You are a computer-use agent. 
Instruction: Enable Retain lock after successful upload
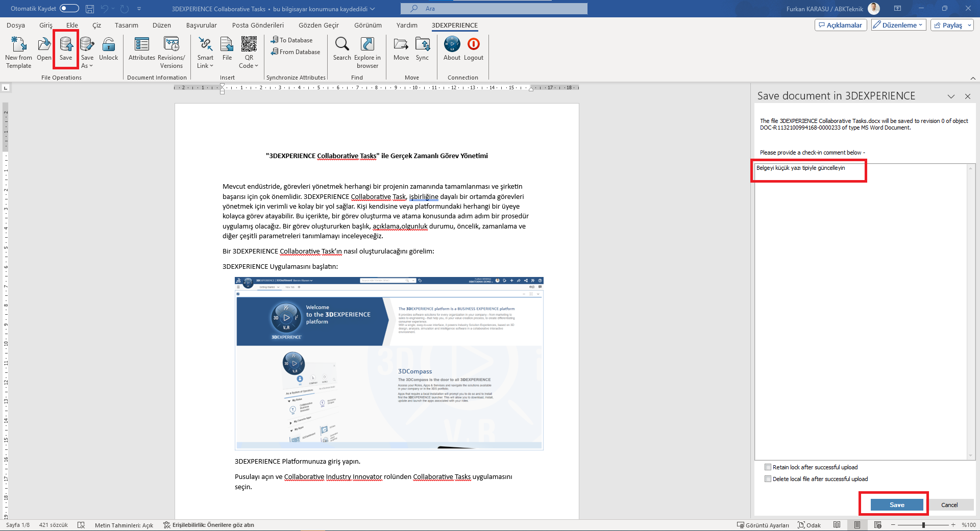click(x=768, y=467)
